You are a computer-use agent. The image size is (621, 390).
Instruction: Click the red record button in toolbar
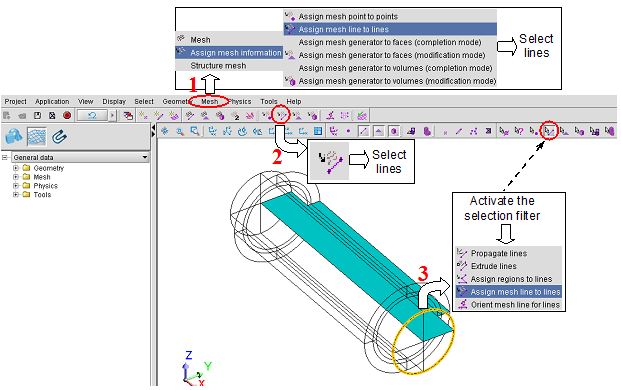click(67, 115)
